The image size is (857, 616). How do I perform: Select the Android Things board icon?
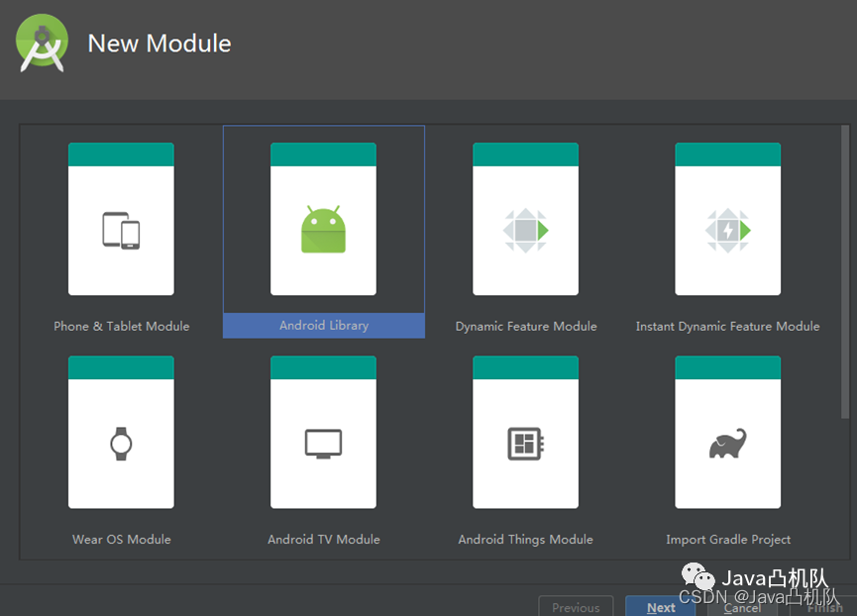point(525,444)
